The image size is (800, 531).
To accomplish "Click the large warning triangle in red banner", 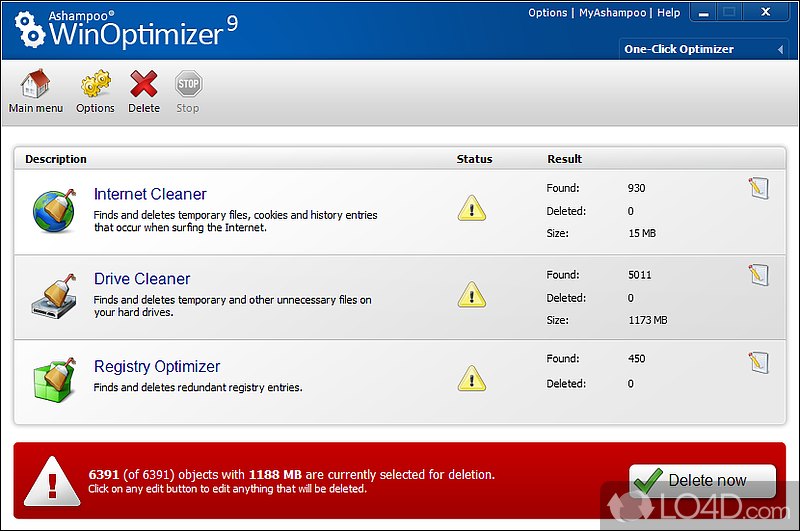I will [52, 481].
